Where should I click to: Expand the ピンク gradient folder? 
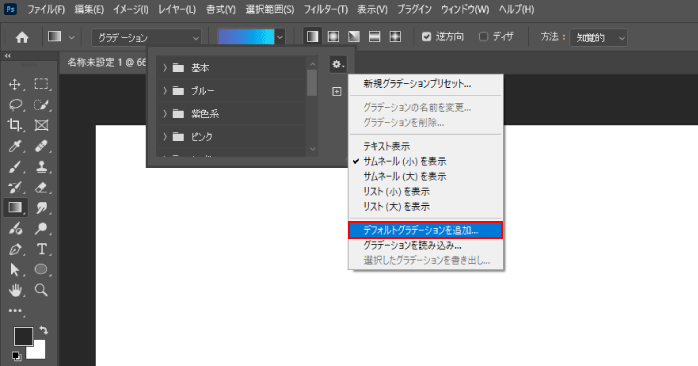coord(165,137)
